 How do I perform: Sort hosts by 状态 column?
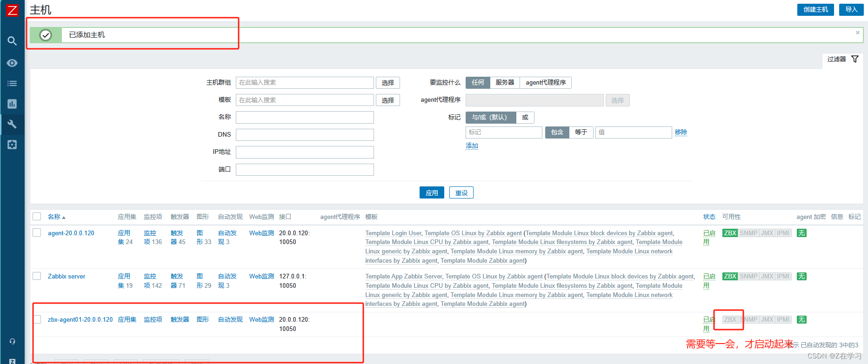click(709, 217)
